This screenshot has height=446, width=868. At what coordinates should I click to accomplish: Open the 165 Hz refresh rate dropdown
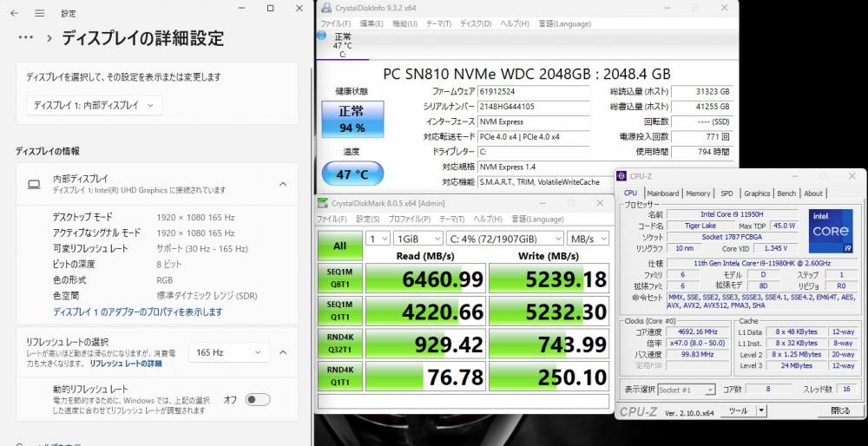[x=229, y=352]
